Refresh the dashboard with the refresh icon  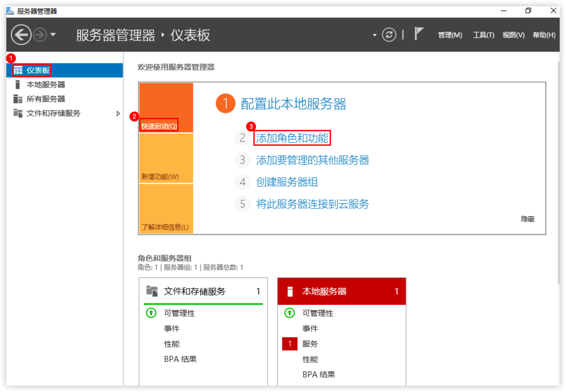pyautogui.click(x=389, y=35)
